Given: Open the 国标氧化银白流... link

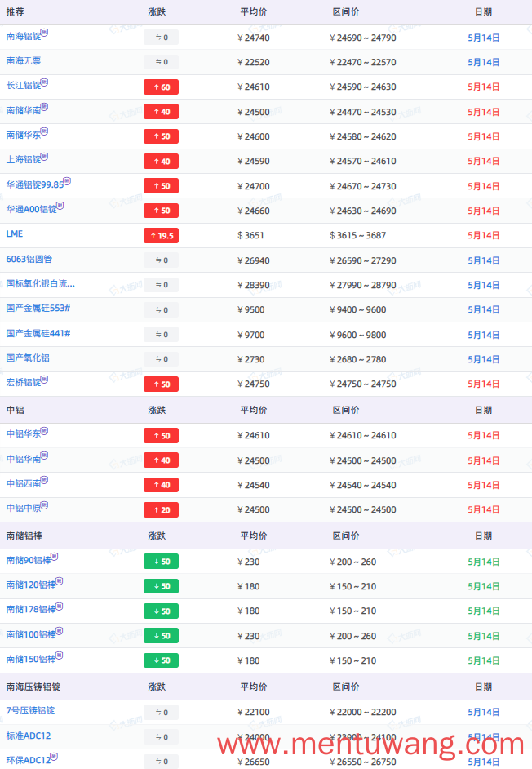Looking at the screenshot, I should pos(41,283).
